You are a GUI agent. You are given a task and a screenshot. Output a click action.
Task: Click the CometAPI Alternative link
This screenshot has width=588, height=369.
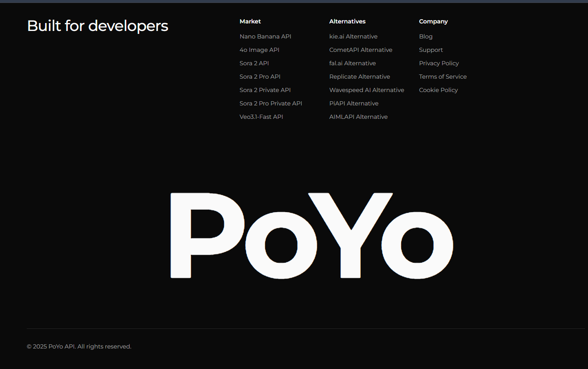click(x=361, y=50)
